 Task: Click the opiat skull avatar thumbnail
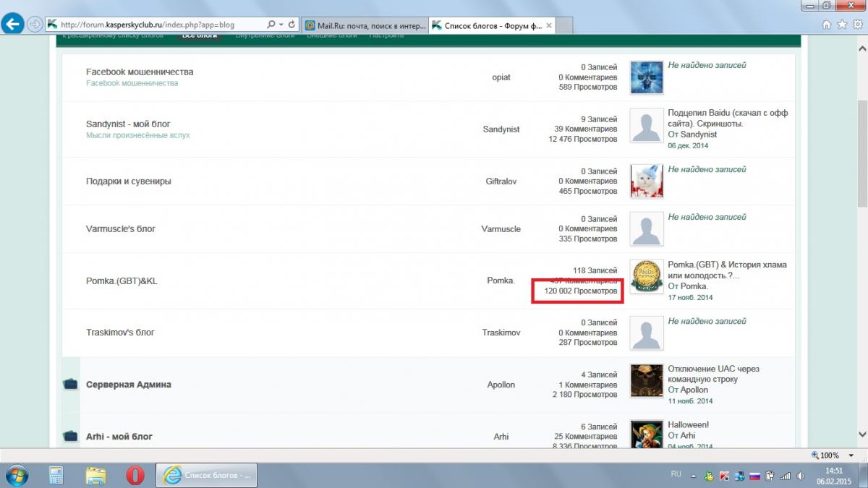[x=647, y=77]
